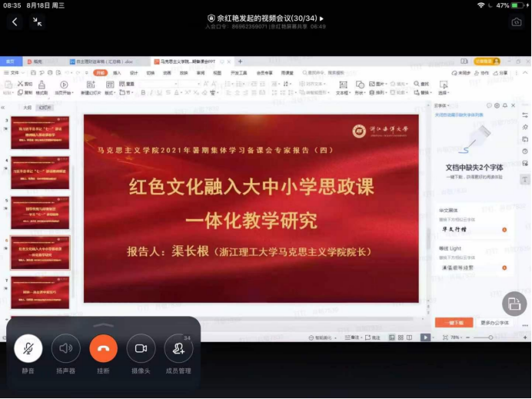Toggle the camera (摄像头) button
Screen dimensions: 532x399
tap(141, 348)
